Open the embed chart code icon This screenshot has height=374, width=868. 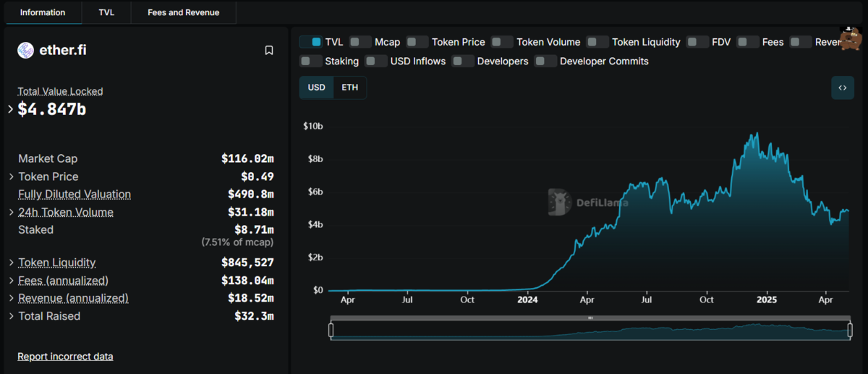[x=843, y=88]
